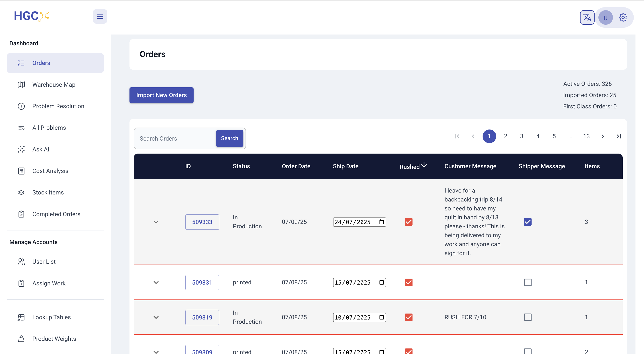Expand order 509319 row details

tap(156, 318)
